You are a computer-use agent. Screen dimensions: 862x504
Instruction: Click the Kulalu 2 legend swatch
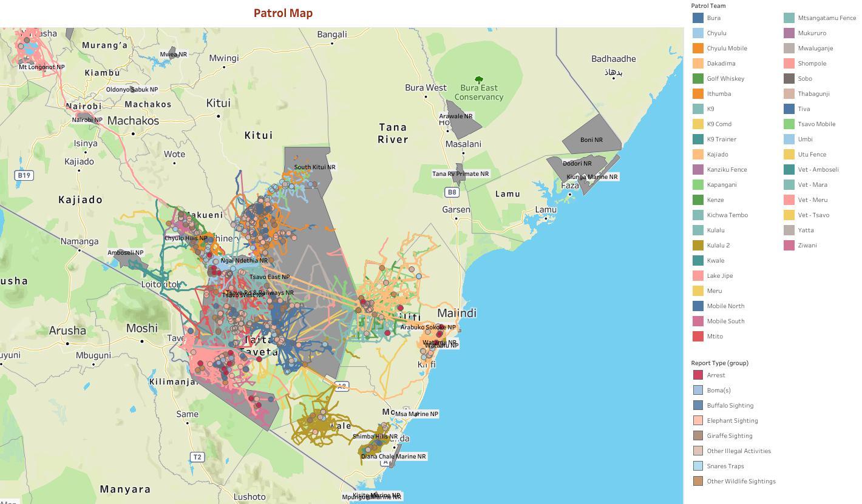coord(698,246)
